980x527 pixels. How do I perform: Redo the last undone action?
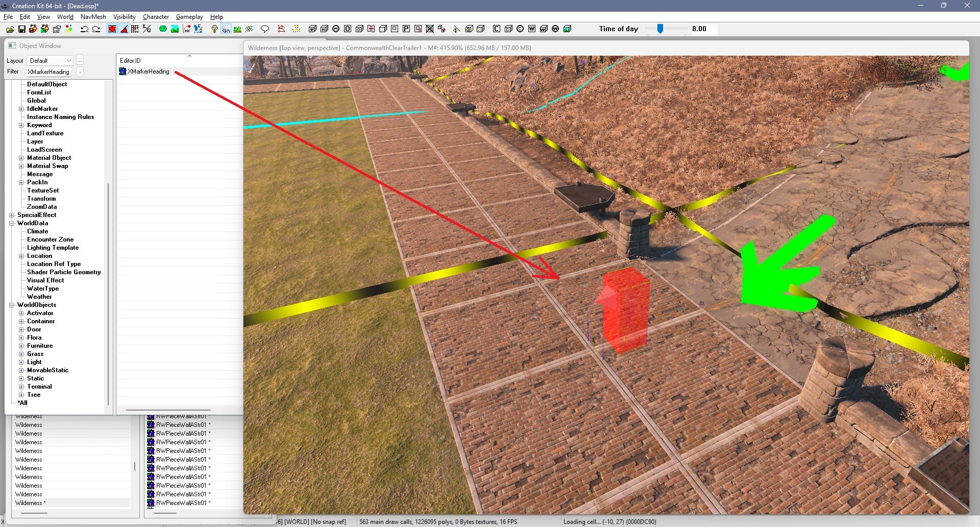point(96,29)
